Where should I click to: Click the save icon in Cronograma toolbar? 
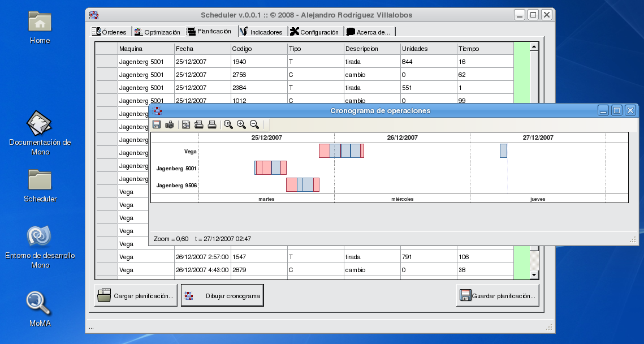(x=157, y=125)
